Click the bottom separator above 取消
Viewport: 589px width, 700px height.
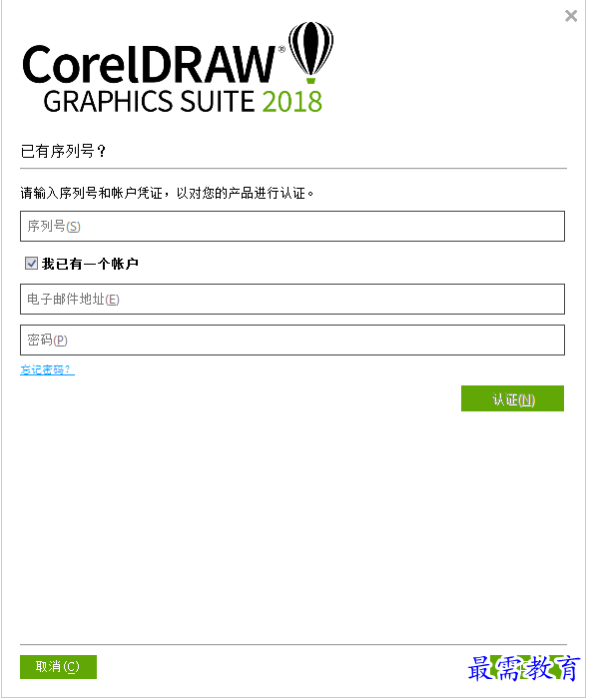click(x=294, y=644)
